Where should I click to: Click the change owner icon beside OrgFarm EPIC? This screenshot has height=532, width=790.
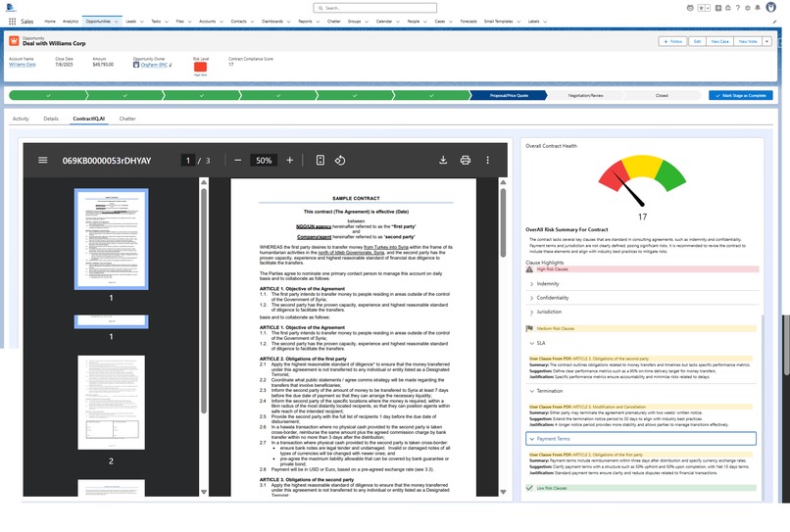(171, 65)
